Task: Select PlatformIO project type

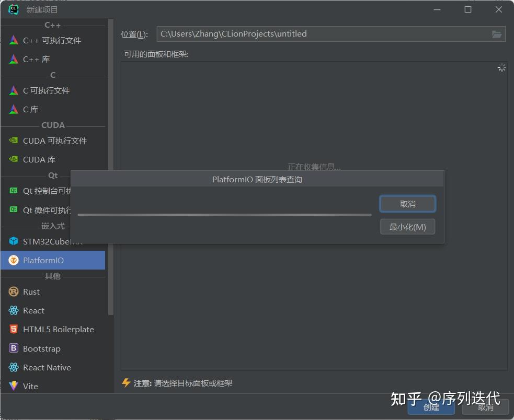Action: 53,260
